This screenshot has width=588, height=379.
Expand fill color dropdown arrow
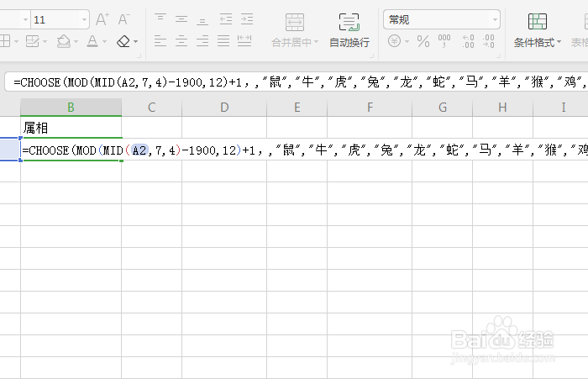tap(76, 42)
